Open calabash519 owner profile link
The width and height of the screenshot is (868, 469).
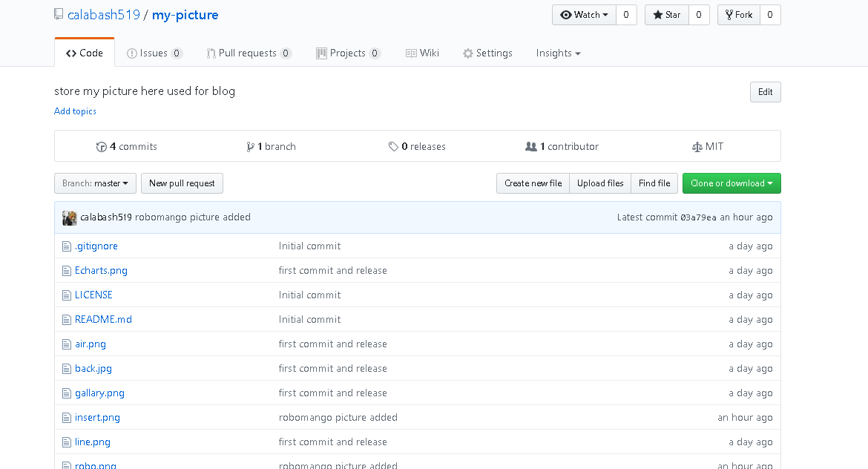pos(104,15)
